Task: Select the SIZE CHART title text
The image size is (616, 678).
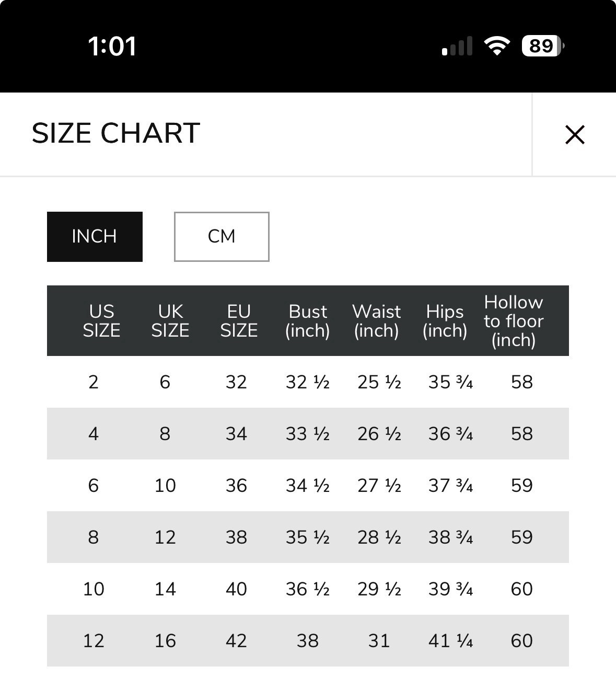Action: coord(116,133)
